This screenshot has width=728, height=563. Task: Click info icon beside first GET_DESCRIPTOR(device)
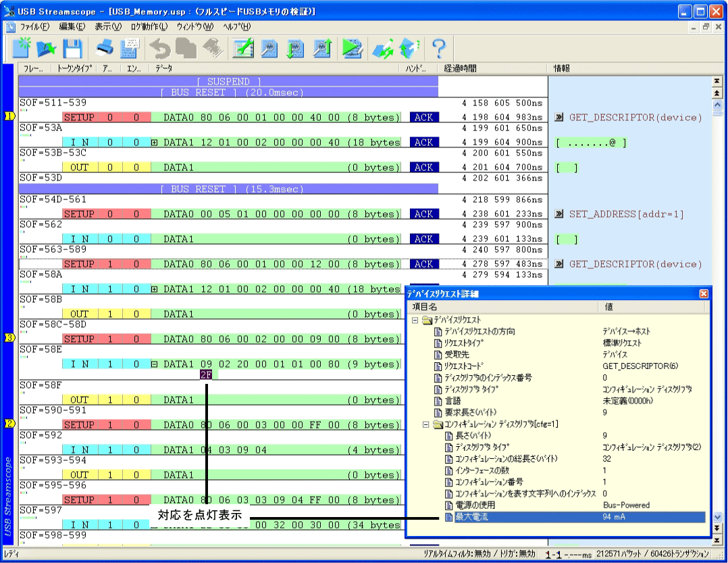pos(559,117)
